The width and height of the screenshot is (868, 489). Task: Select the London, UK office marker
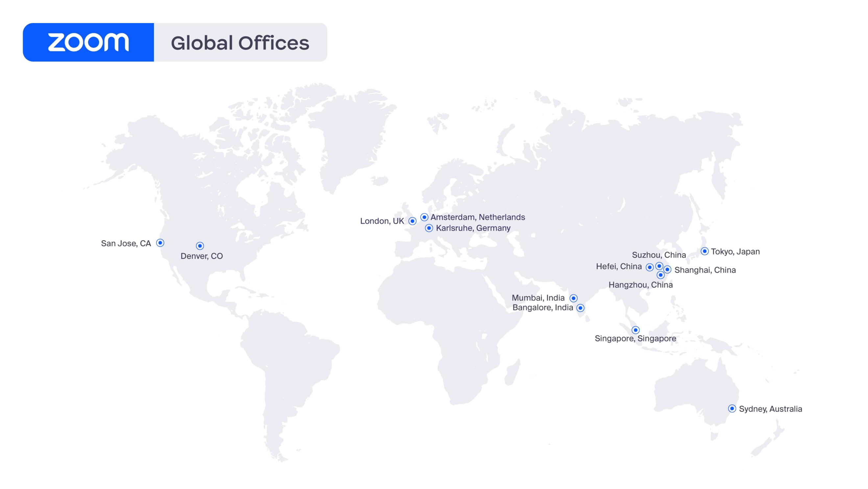[412, 221]
